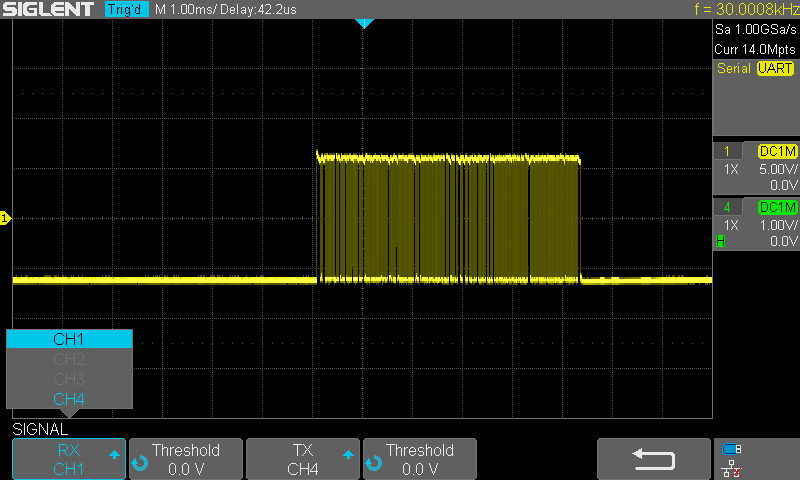Click the channel 4 1.00V/ scale
The height and width of the screenshot is (480, 800).
778,225
